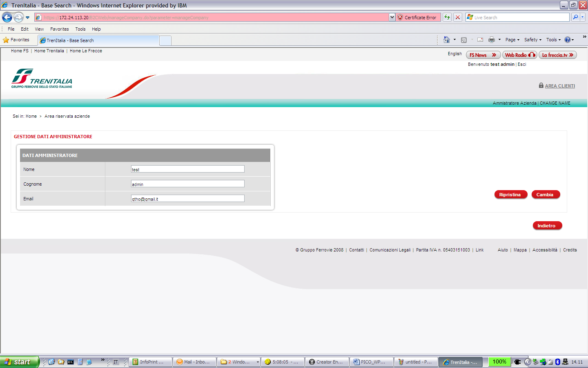Screen dimensions: 588x368
Task: Open a new blank tab
Action: (165, 40)
